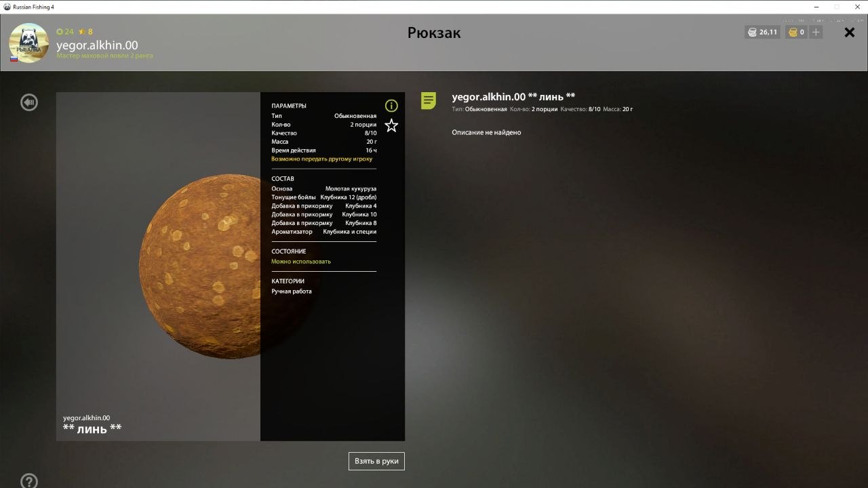Click the Кол-во 2 порции row under ПАРАМЕТРЫ
868x488 pixels.
click(324, 125)
